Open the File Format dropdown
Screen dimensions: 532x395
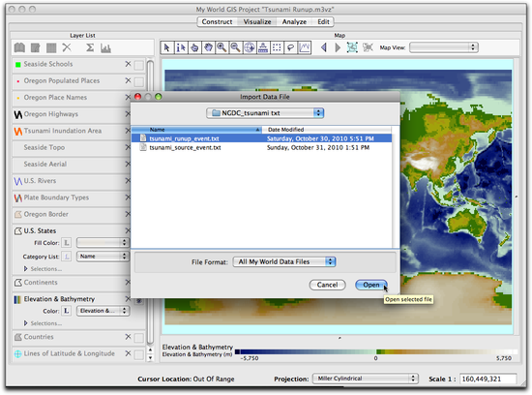(x=284, y=261)
